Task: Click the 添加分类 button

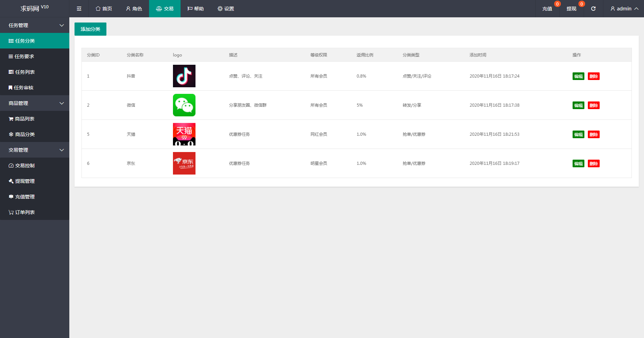Action: [90, 29]
